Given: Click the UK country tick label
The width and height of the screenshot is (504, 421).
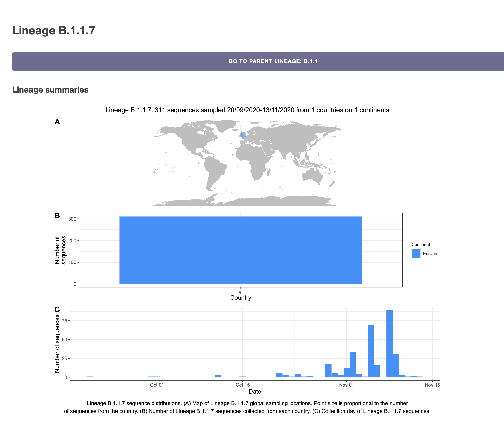Looking at the screenshot, I should tap(240, 292).
